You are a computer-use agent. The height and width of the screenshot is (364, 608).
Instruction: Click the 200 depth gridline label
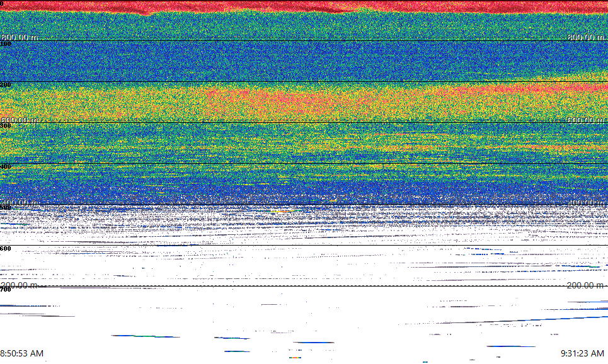point(6,85)
